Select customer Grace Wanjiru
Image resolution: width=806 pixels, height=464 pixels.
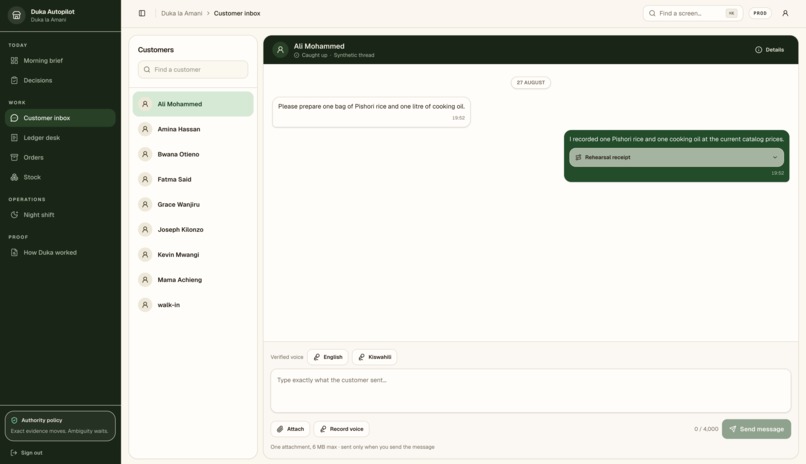193,205
